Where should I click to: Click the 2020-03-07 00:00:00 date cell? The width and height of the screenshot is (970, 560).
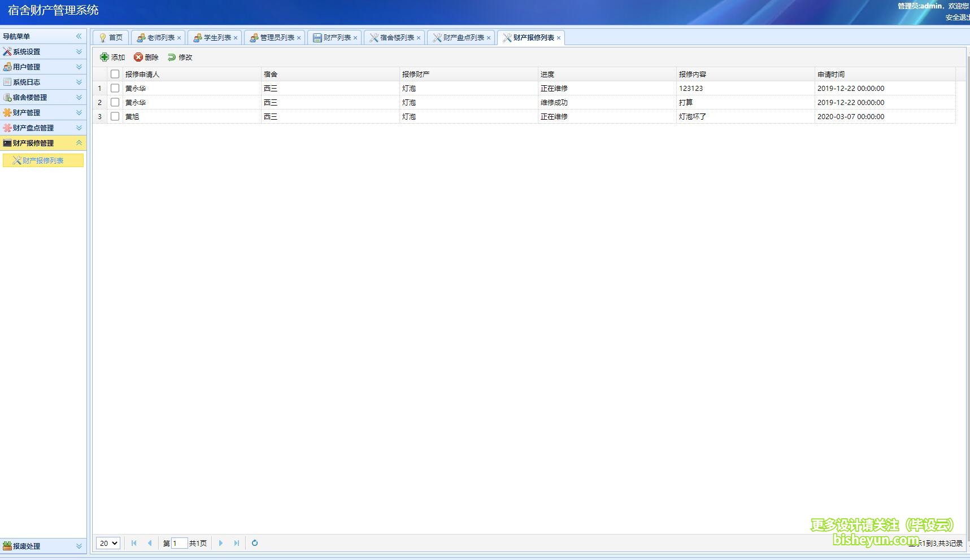pyautogui.click(x=885, y=116)
